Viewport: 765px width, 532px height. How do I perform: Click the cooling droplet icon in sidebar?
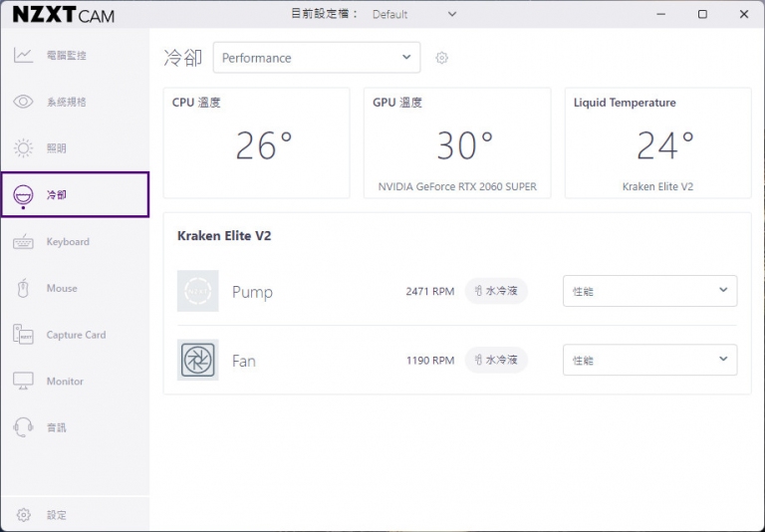pos(23,195)
